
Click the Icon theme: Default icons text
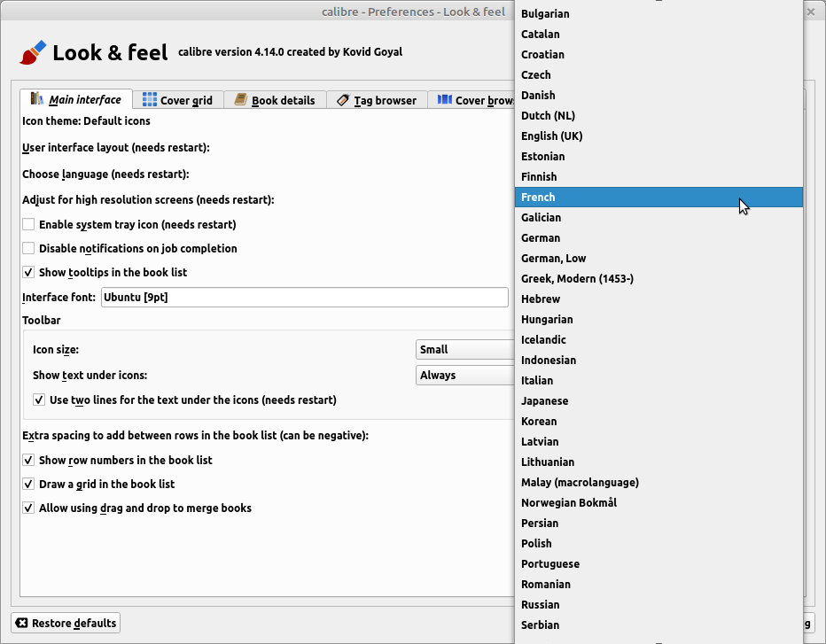pyautogui.click(x=86, y=121)
